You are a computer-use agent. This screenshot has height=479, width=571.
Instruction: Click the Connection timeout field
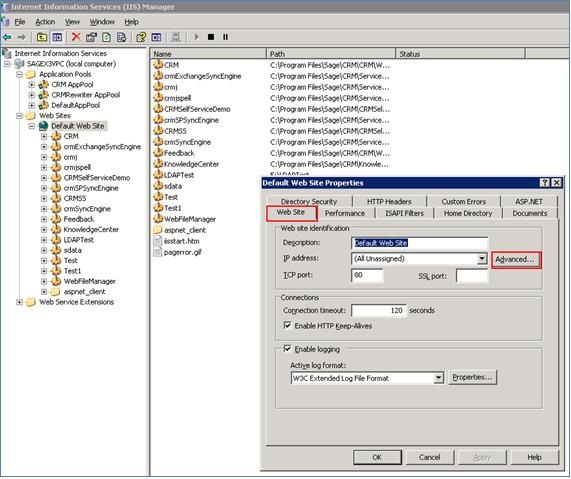(379, 310)
